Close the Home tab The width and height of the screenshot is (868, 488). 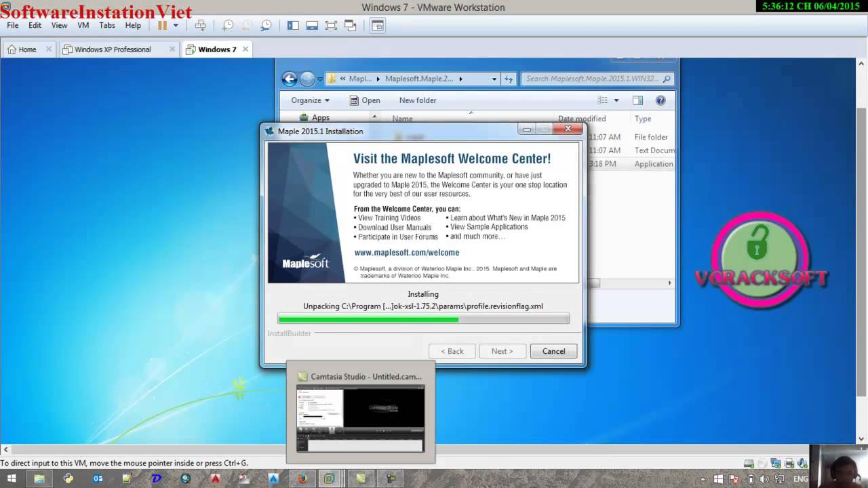pyautogui.click(x=49, y=49)
